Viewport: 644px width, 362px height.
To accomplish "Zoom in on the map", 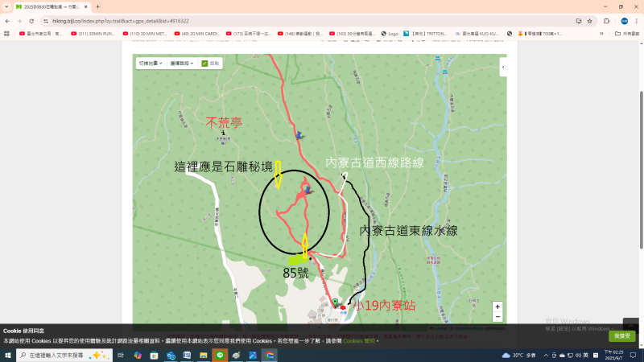I will (x=497, y=306).
